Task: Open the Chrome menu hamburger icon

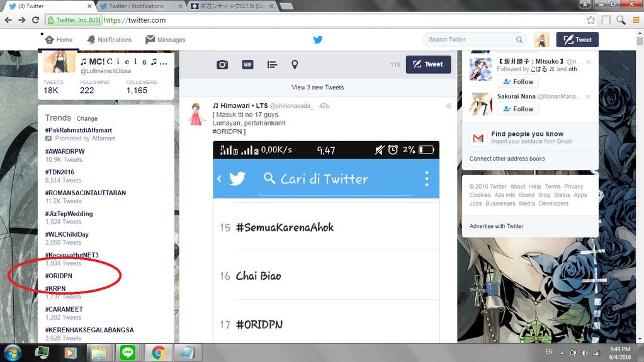Action: click(x=636, y=20)
